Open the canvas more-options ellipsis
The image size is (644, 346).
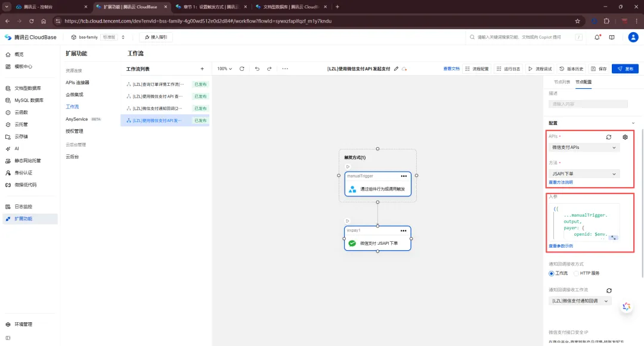click(x=285, y=69)
